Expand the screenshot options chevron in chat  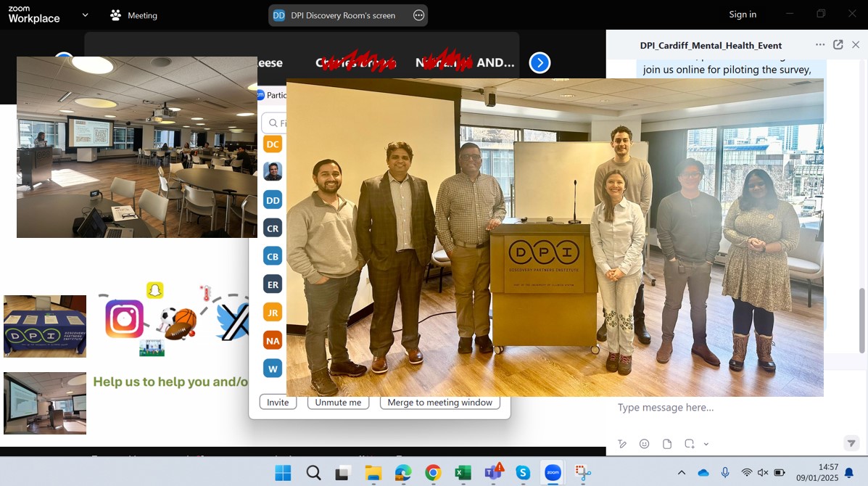point(706,444)
